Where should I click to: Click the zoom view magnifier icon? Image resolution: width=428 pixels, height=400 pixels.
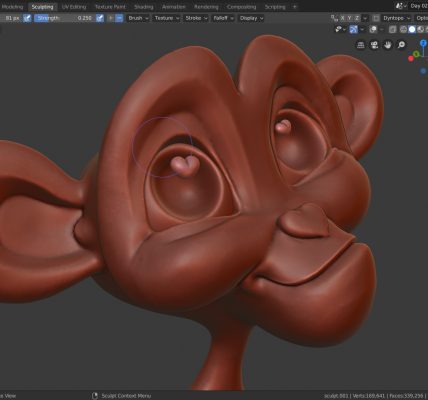tap(401, 45)
